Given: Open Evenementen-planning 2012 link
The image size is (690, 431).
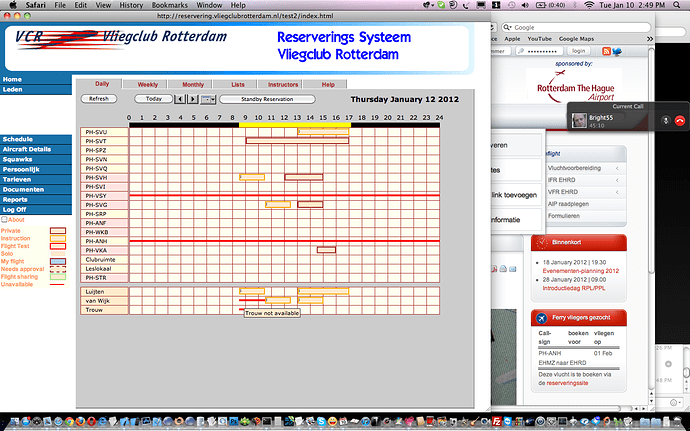Looking at the screenshot, I should click(x=581, y=271).
